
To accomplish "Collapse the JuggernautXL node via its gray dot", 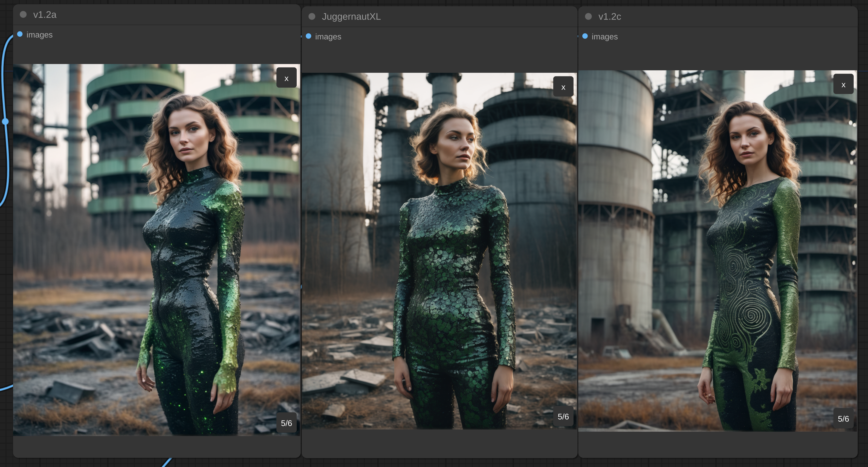I will click(312, 16).
